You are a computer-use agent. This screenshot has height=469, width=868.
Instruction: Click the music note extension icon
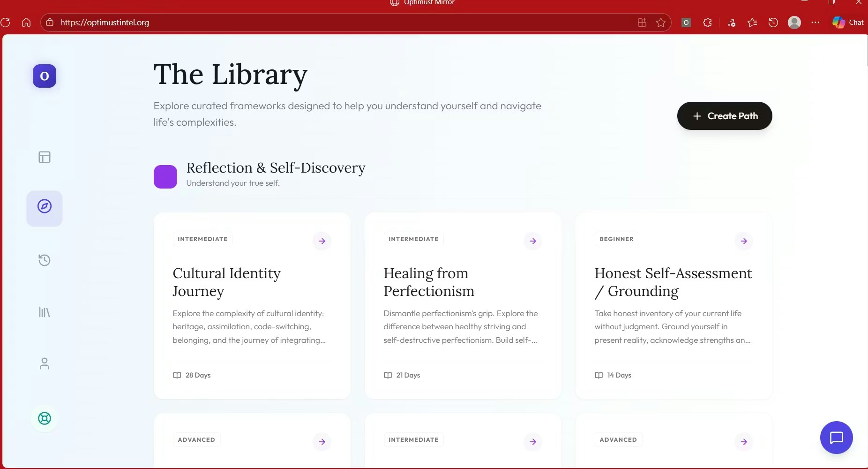(x=731, y=23)
